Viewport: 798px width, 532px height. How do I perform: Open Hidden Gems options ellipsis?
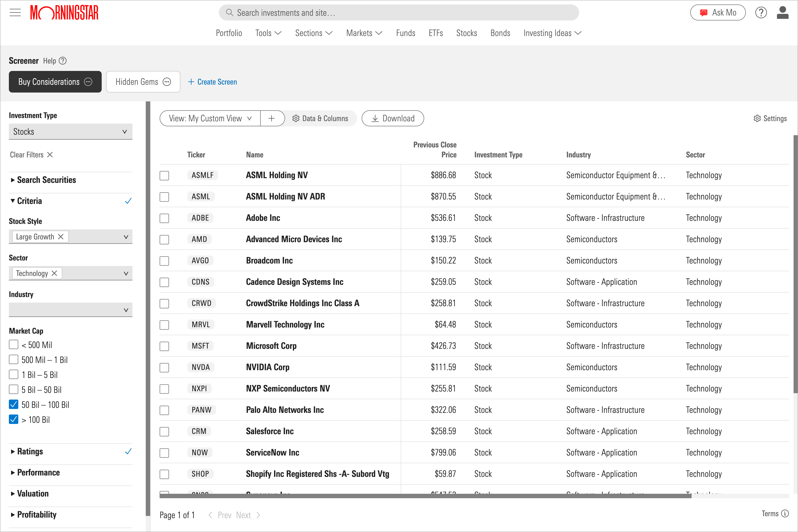tap(167, 82)
